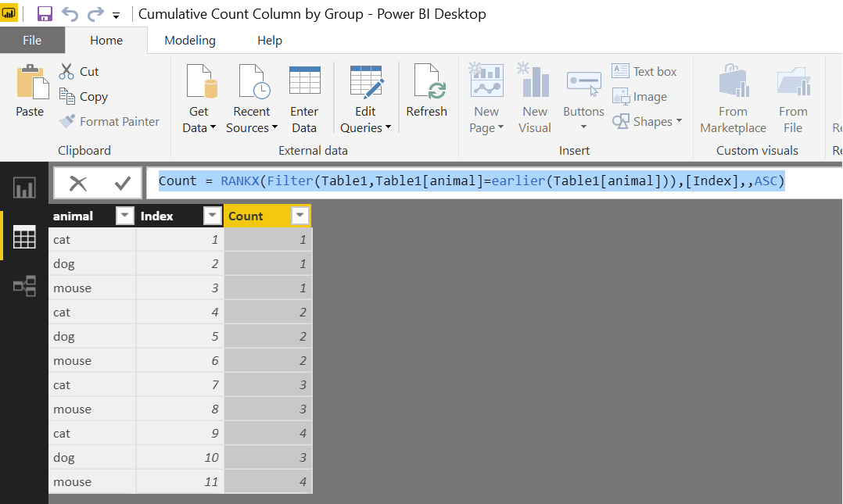Click the Index cell with value 7

click(180, 384)
